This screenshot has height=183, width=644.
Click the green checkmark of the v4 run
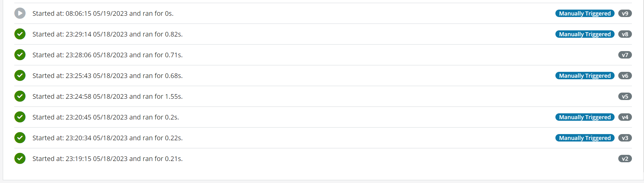(20, 117)
